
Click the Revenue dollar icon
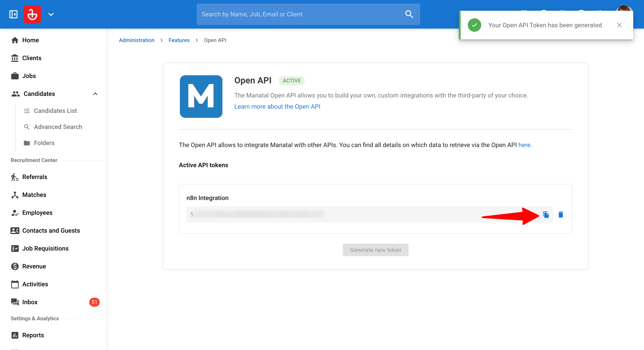pos(15,266)
